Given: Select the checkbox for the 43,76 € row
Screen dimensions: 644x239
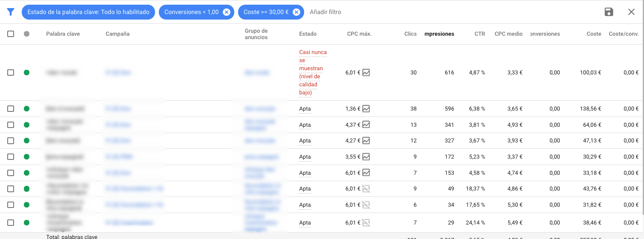Looking at the screenshot, I should click(x=11, y=189).
